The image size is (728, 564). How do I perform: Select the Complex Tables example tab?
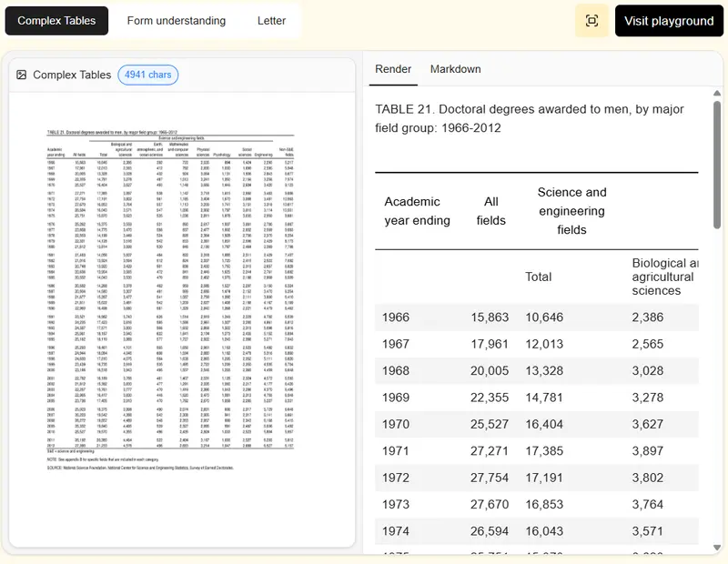click(56, 21)
